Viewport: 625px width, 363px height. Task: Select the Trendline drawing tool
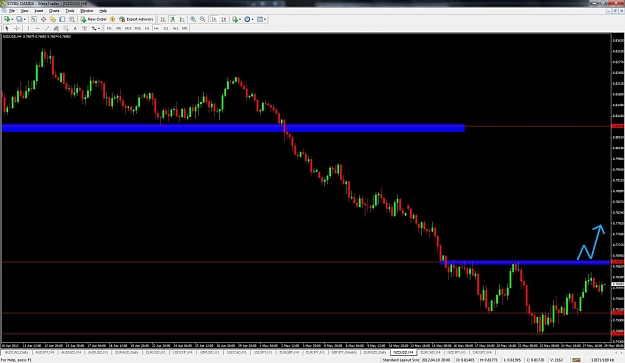(x=47, y=28)
